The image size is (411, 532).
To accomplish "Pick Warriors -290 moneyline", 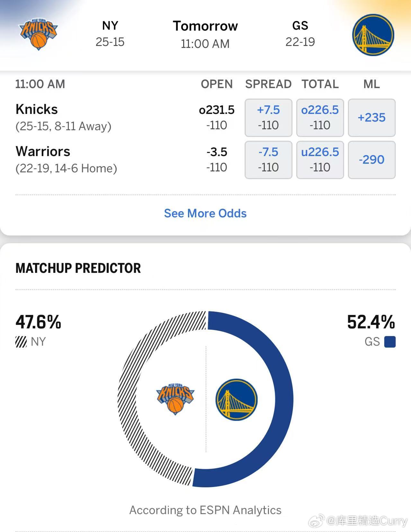I will tap(371, 160).
